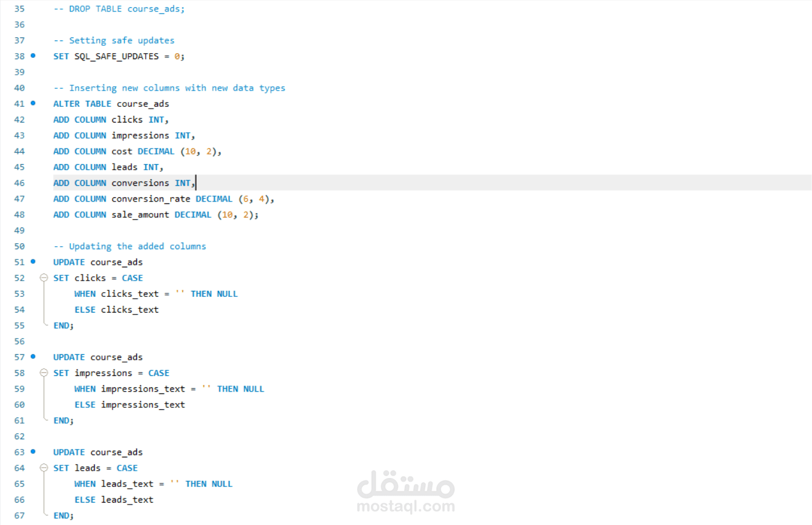Collapse the CASE block at line 64

(x=43, y=468)
